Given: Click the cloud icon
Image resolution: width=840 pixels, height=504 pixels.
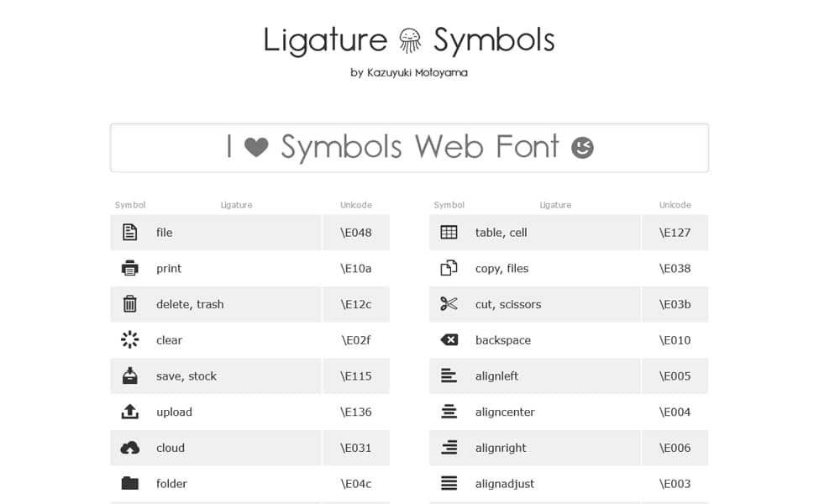Looking at the screenshot, I should (x=129, y=448).
